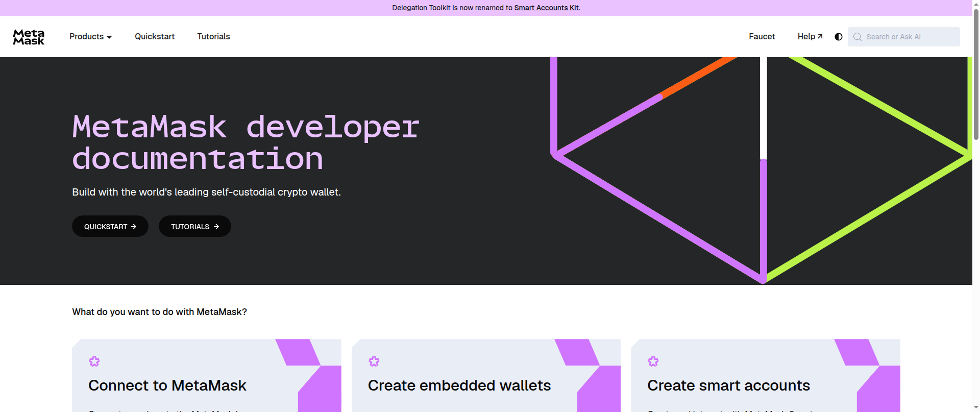Click the search magnifier icon
The height and width of the screenshot is (412, 980).
(x=857, y=37)
